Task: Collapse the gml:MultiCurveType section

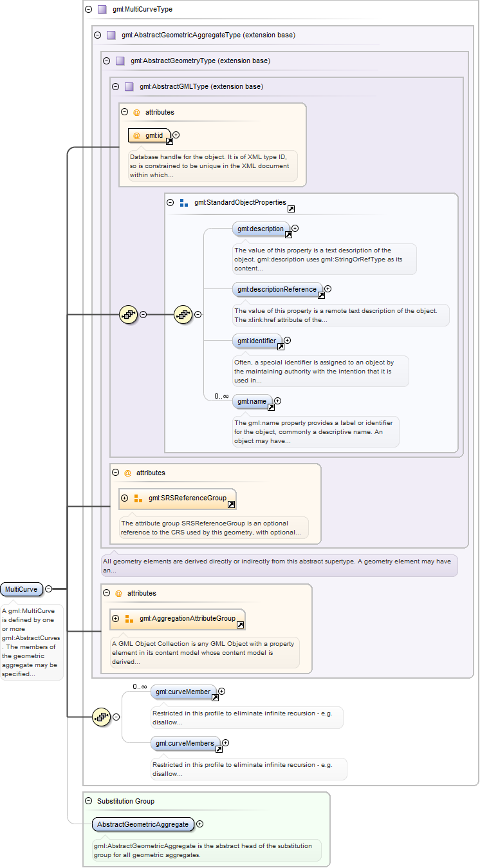Action: pyautogui.click(x=89, y=10)
